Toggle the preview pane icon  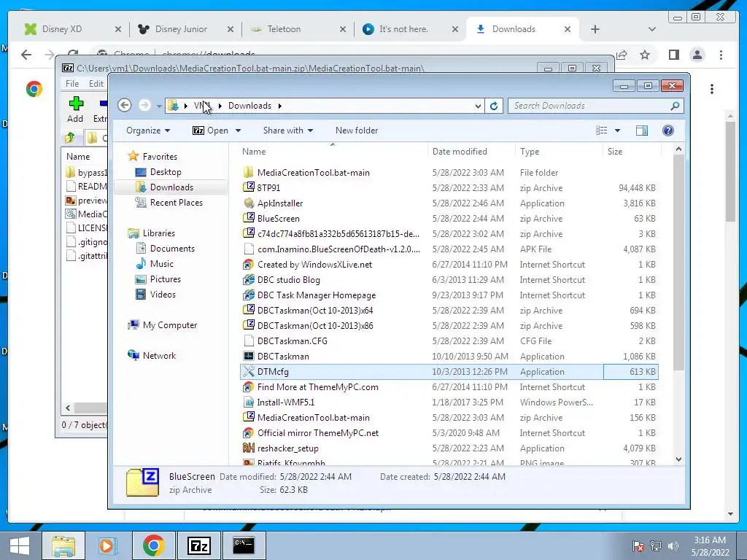click(x=642, y=131)
